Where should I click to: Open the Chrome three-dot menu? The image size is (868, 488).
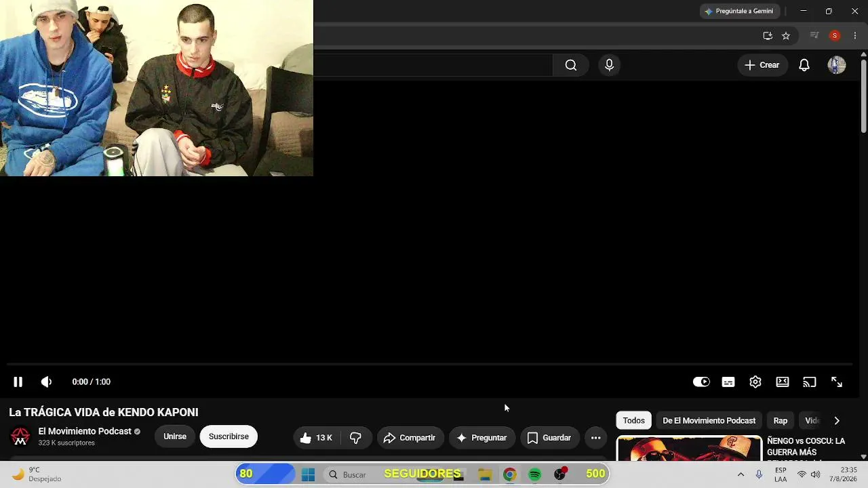coord(854,36)
